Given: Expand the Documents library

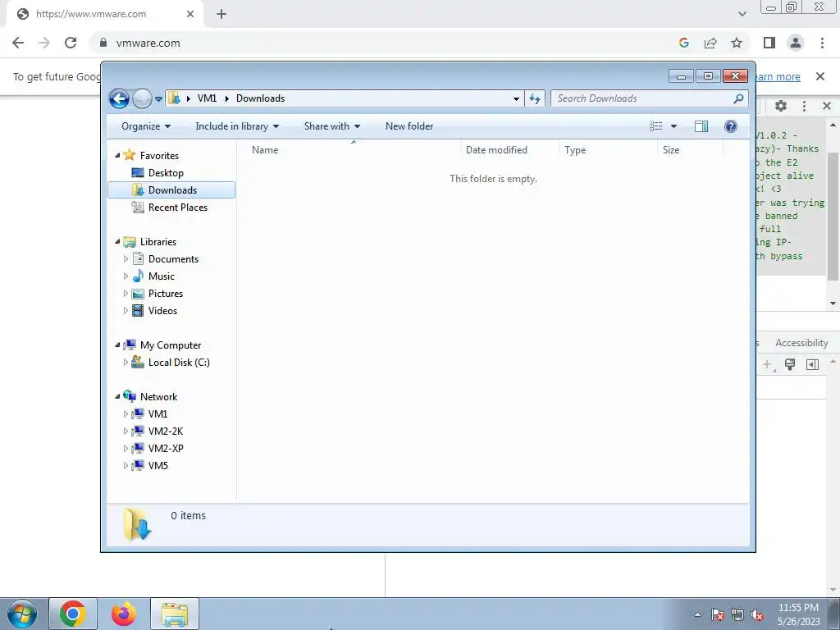Looking at the screenshot, I should (126, 258).
